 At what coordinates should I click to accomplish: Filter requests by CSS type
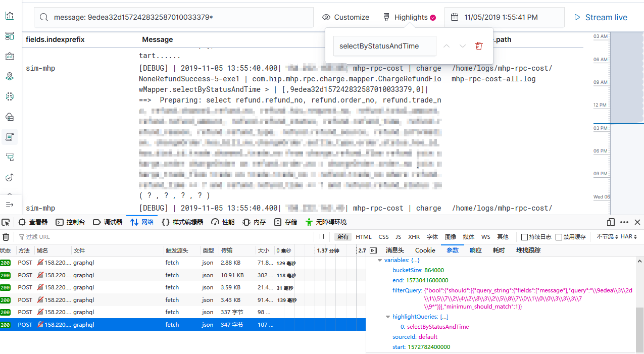tap(384, 237)
